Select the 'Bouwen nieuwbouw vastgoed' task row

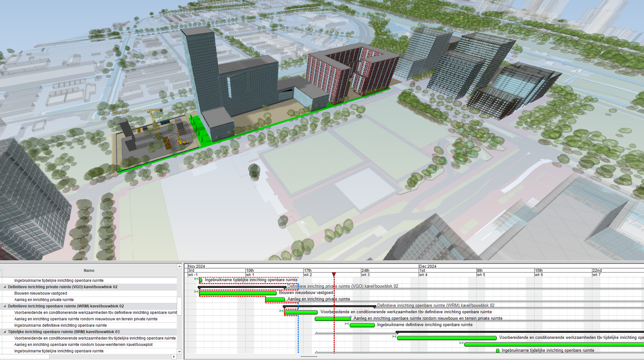pos(41,293)
